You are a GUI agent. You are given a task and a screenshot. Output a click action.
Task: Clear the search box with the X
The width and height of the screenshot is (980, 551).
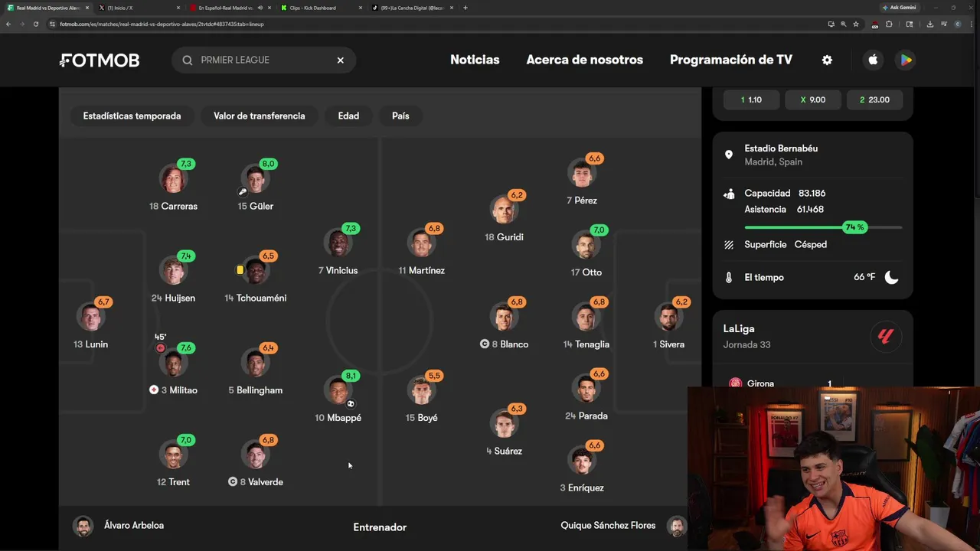(x=341, y=60)
